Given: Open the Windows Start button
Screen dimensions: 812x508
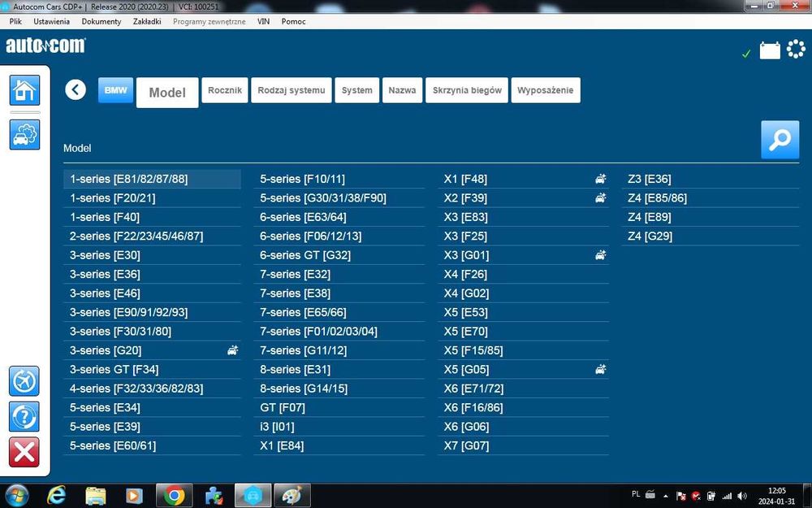Looking at the screenshot, I should coord(17,496).
